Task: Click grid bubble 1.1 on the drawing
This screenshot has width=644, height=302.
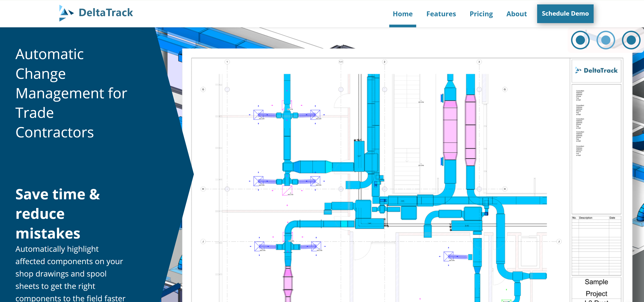Action: [x=341, y=62]
